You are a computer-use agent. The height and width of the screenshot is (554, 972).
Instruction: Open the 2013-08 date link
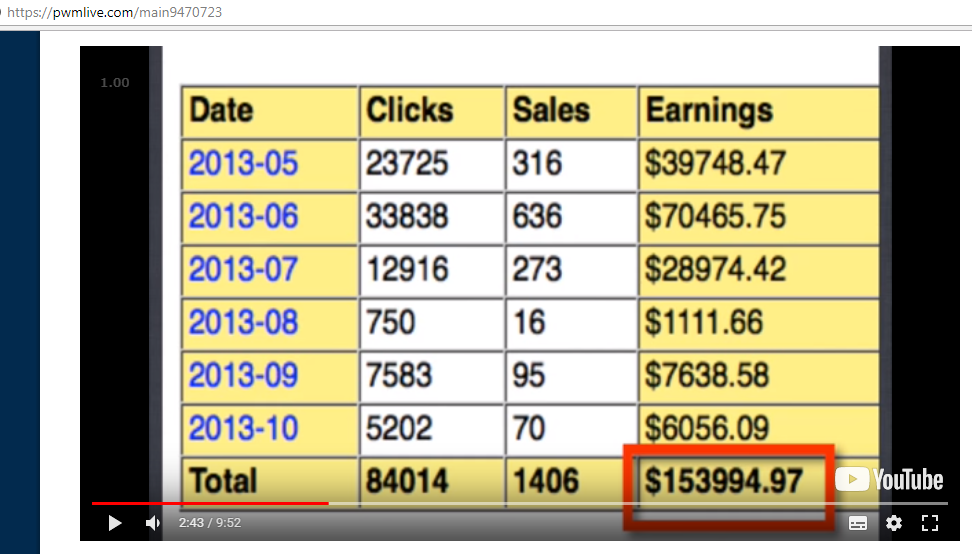[243, 322]
